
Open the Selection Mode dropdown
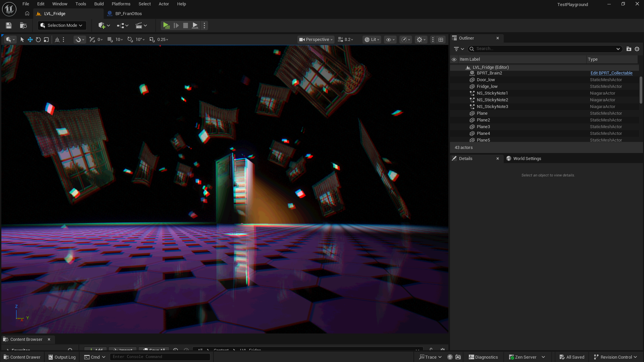pyautogui.click(x=62, y=25)
